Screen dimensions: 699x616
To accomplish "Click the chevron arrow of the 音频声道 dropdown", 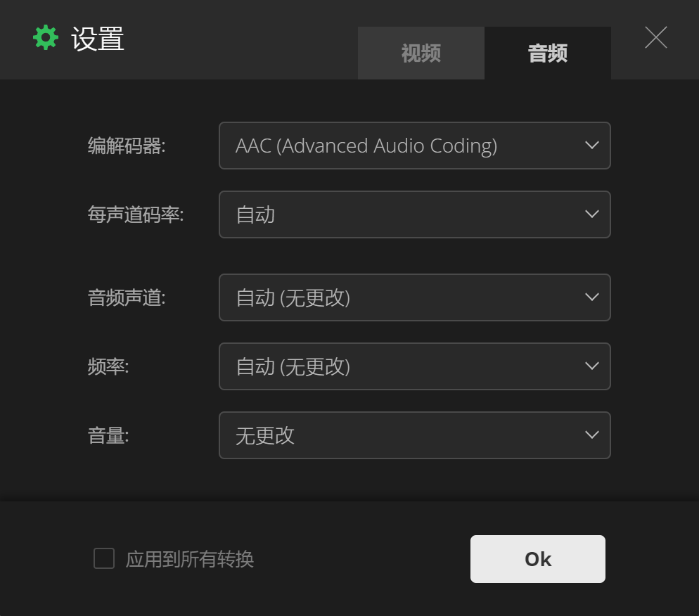I will click(591, 297).
